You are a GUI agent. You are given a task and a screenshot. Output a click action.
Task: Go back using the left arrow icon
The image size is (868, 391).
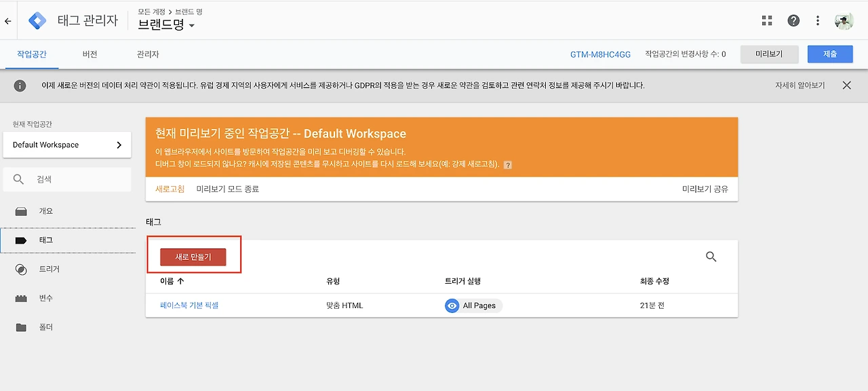pyautogui.click(x=8, y=21)
